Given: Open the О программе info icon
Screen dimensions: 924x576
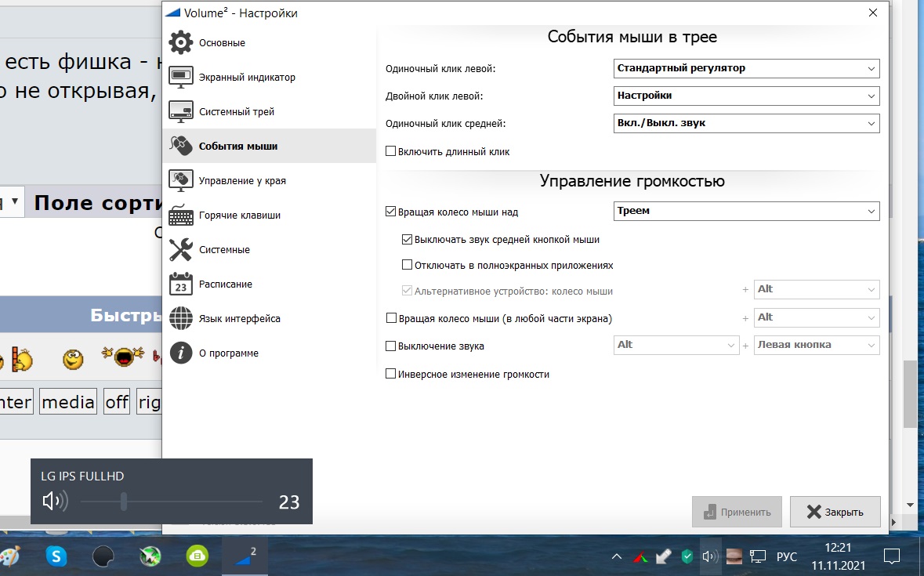Looking at the screenshot, I should (x=181, y=353).
